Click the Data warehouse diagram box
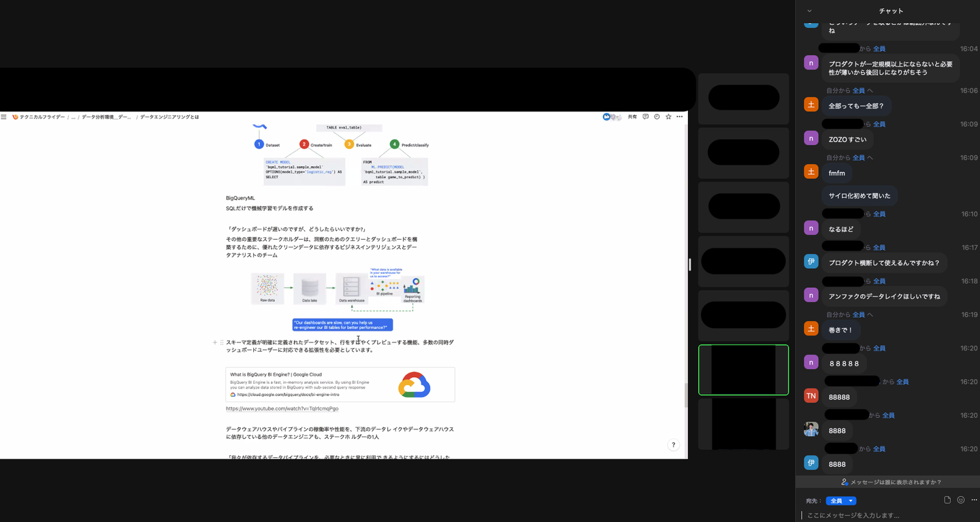The height and width of the screenshot is (522, 980). (351, 288)
